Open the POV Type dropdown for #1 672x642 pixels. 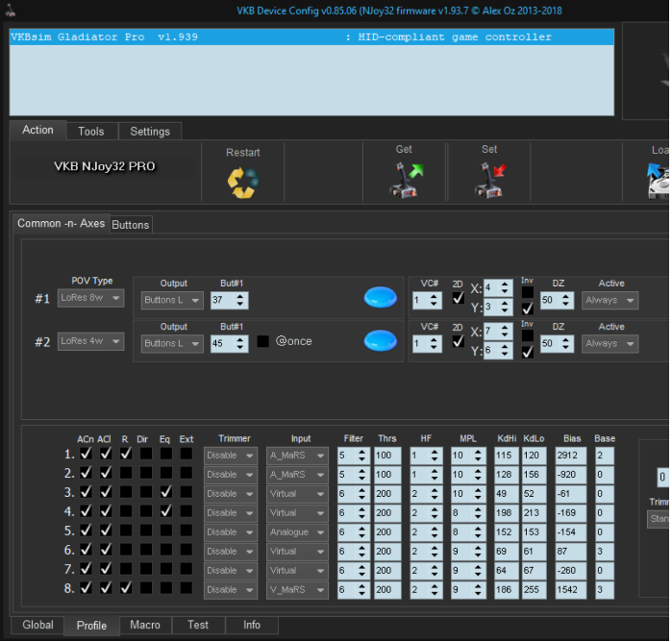91,299
